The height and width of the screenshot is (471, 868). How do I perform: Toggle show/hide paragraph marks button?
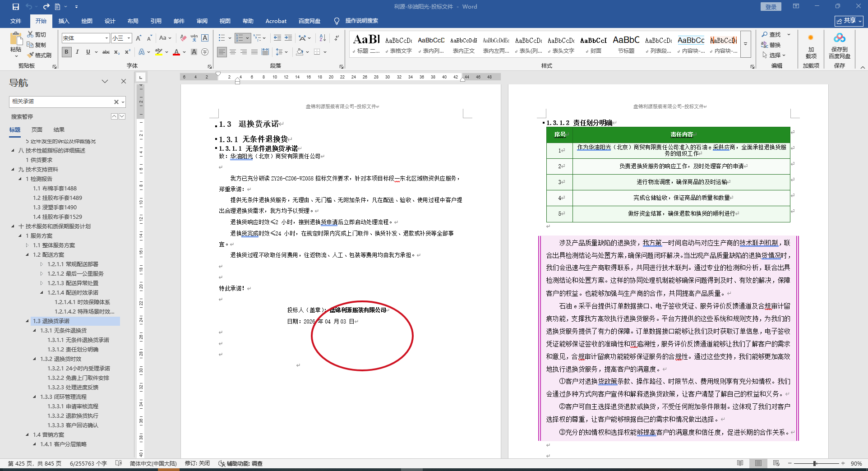[337, 38]
